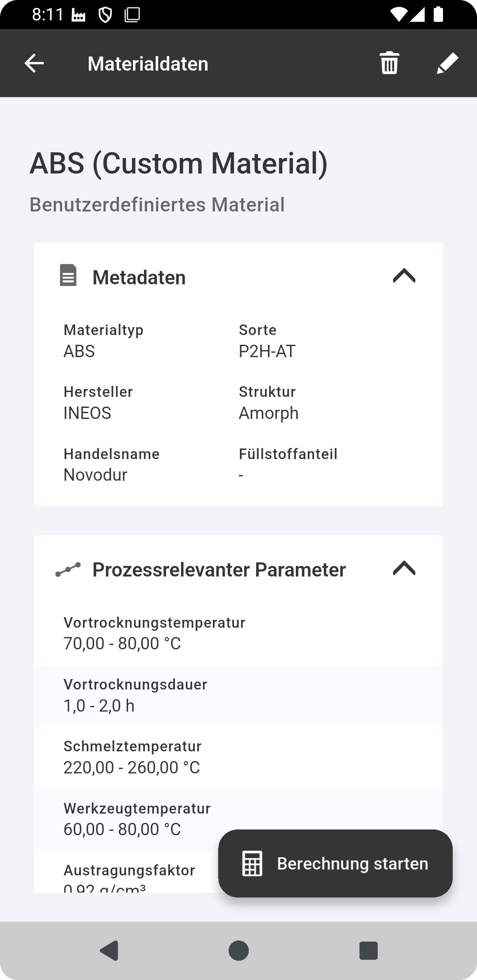Click the ABS (Custom Material) title
This screenshot has height=980, width=477.
[x=178, y=164]
